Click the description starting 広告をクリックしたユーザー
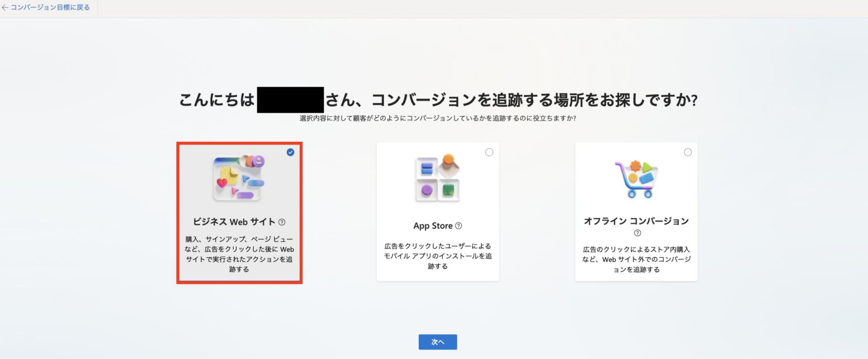 pyautogui.click(x=438, y=256)
